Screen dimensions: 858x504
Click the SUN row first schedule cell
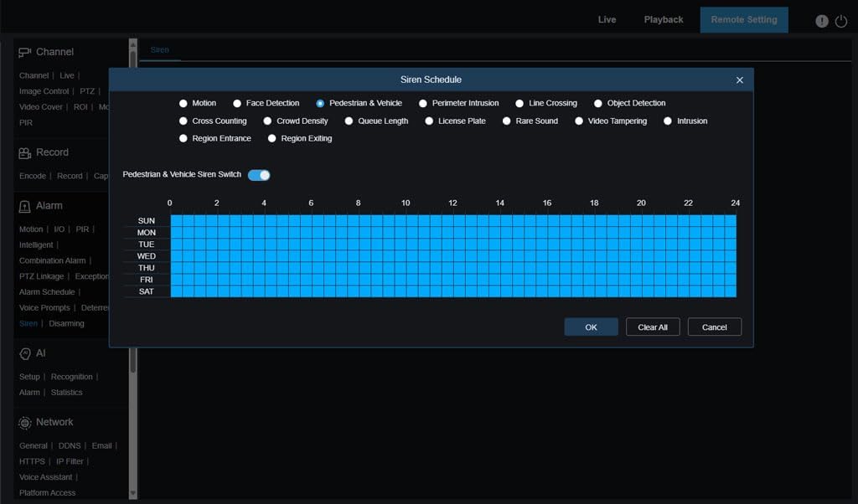click(x=176, y=221)
